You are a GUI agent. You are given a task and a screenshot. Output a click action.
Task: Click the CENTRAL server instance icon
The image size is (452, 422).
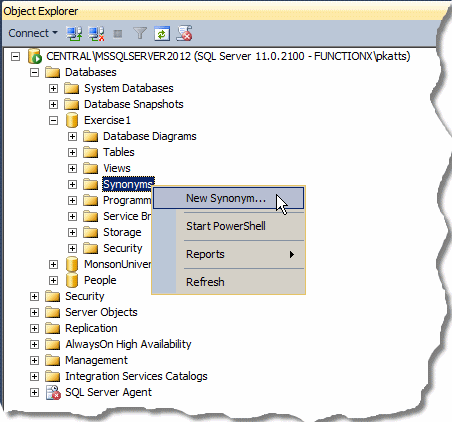click(x=35, y=56)
